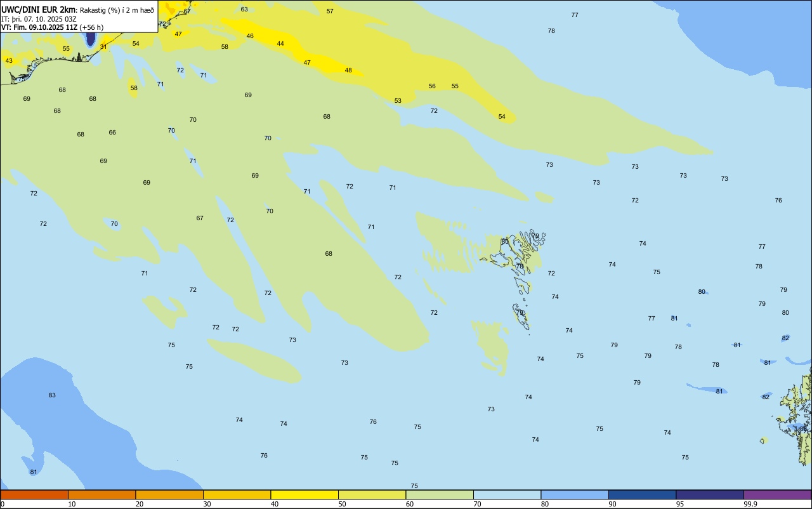This screenshot has height=509, width=812.
Task: Click the humidity value 53 on the map
Action: (x=398, y=101)
